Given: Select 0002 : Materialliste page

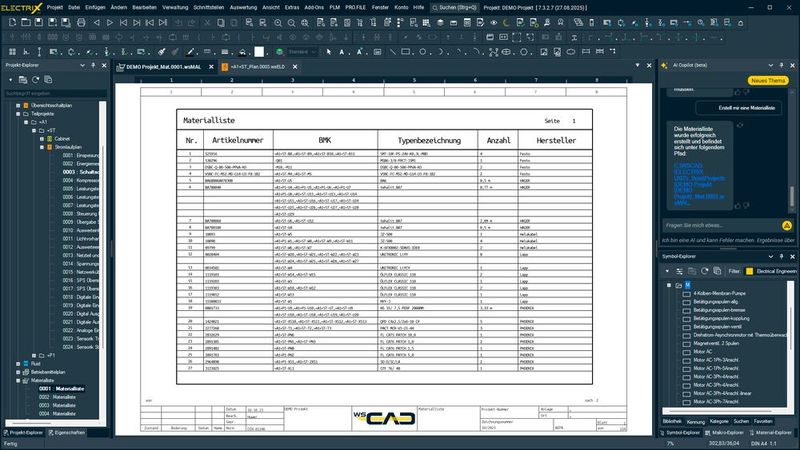Looking at the screenshot, I should 57,397.
